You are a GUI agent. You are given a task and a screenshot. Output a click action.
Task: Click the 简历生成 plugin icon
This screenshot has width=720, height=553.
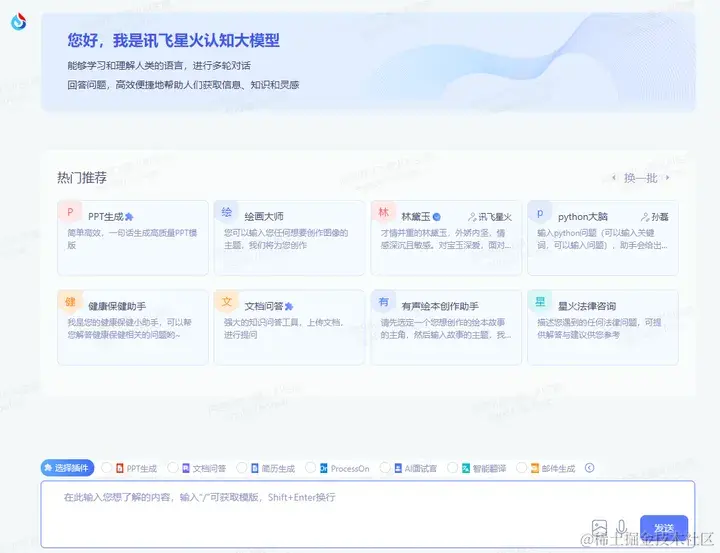pos(255,468)
